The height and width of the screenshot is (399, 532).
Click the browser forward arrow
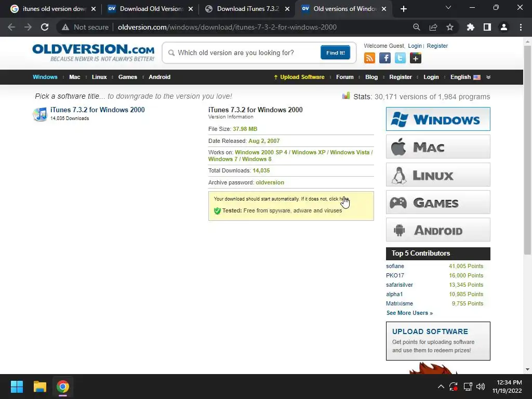[28, 27]
